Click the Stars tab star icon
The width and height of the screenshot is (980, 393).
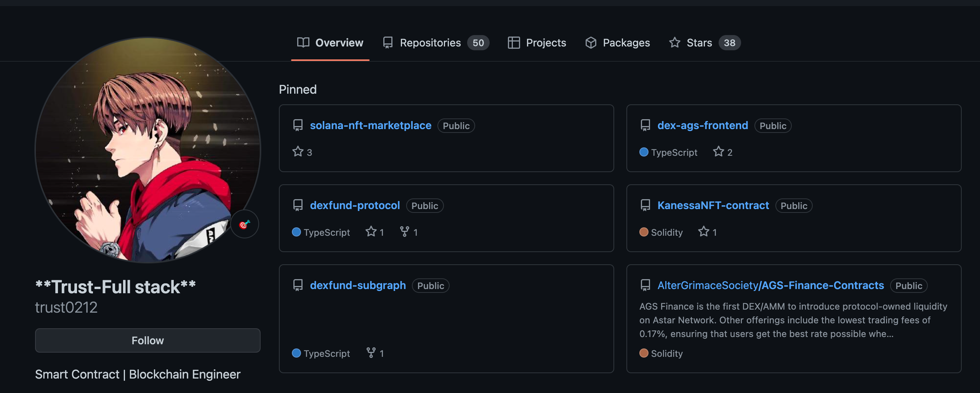(x=675, y=43)
